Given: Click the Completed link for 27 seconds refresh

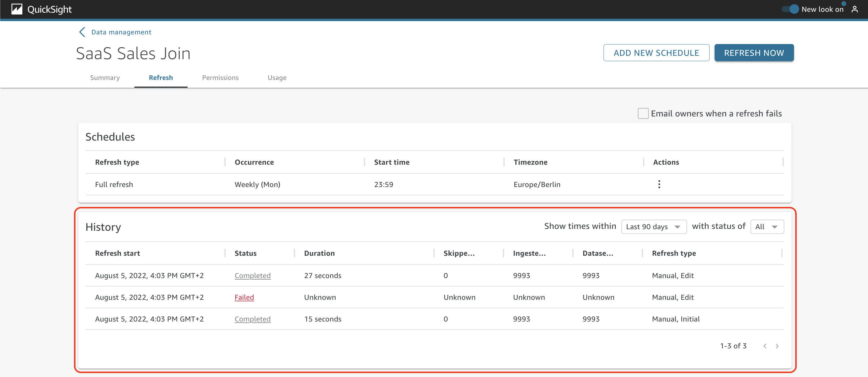Looking at the screenshot, I should click(252, 276).
